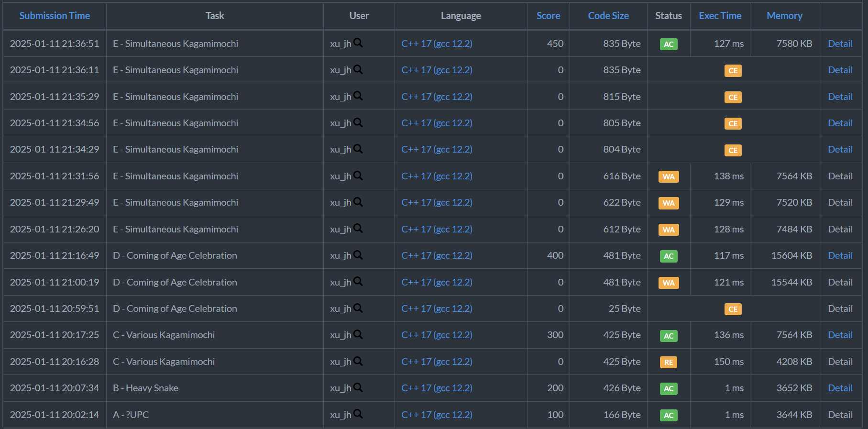Click the search icon in the A - ?UPC row
Image resolution: width=868 pixels, height=429 pixels.
pos(358,414)
